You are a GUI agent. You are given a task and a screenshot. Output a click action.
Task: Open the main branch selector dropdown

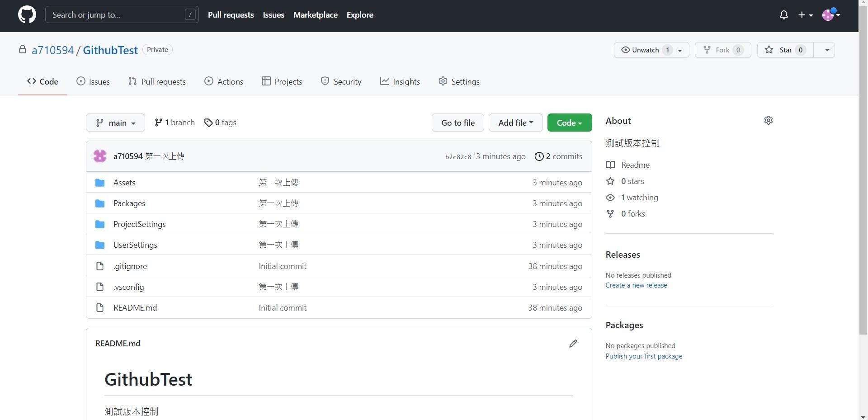click(x=115, y=123)
